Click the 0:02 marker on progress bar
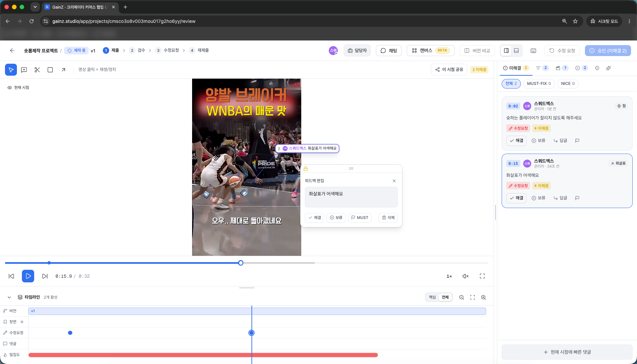 [49, 263]
